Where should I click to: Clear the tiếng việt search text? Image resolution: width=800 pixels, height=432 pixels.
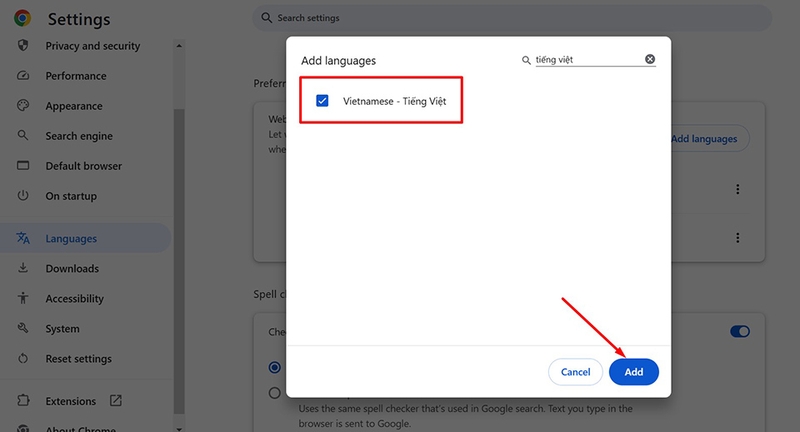click(x=650, y=59)
